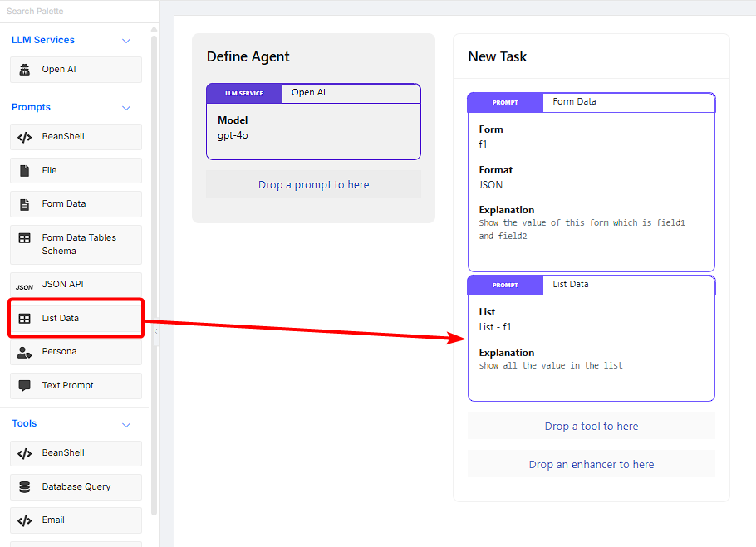
Task: Click the PROMPT tab of List Data card
Action: click(505, 285)
